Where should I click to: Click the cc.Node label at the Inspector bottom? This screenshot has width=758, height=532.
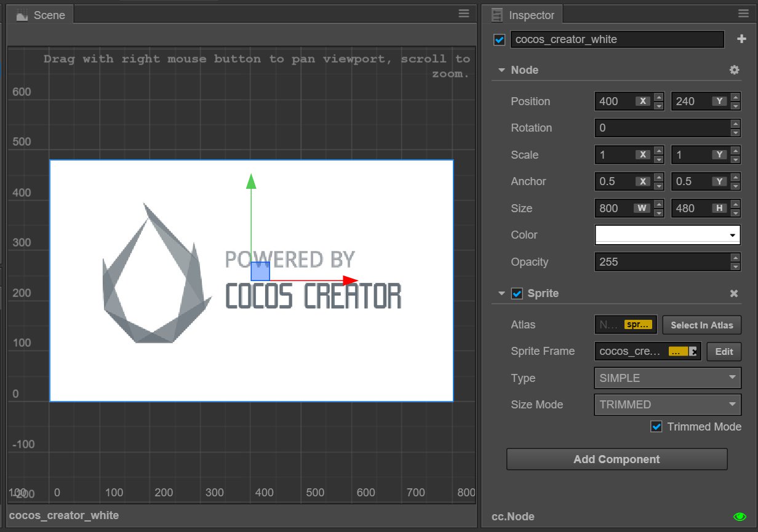(x=513, y=517)
